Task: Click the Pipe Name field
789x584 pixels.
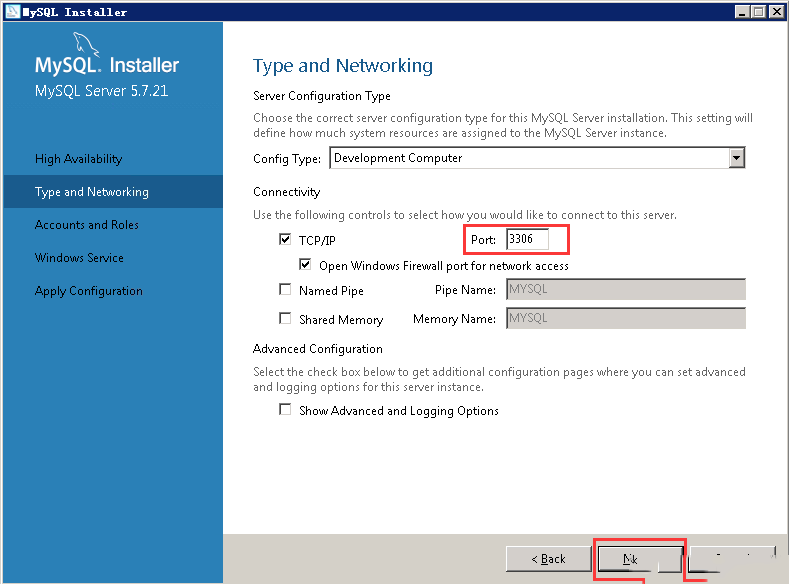Action: pos(626,289)
